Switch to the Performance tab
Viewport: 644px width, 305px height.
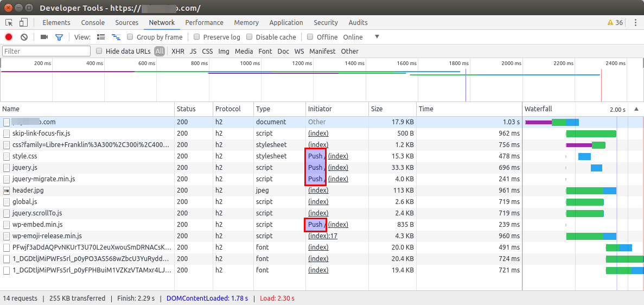coord(204,23)
